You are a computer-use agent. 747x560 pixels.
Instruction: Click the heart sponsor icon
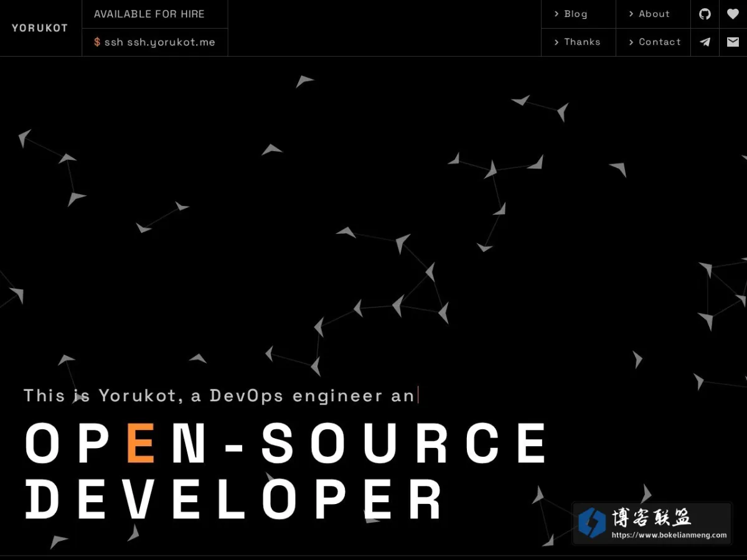pos(733,14)
